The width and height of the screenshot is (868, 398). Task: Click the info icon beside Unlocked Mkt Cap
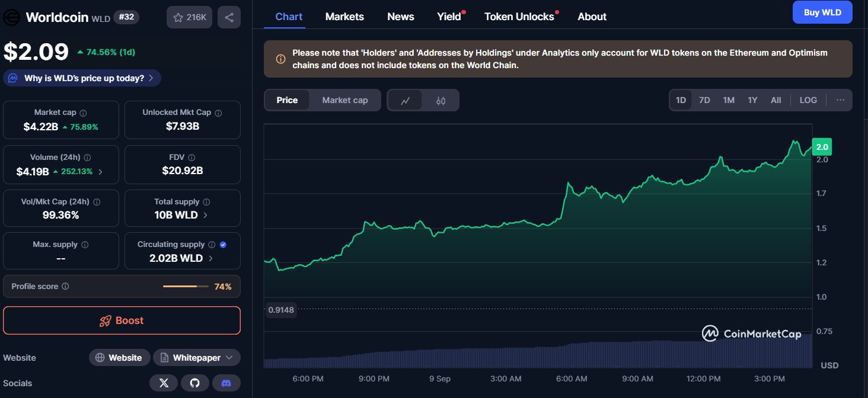[x=218, y=113]
